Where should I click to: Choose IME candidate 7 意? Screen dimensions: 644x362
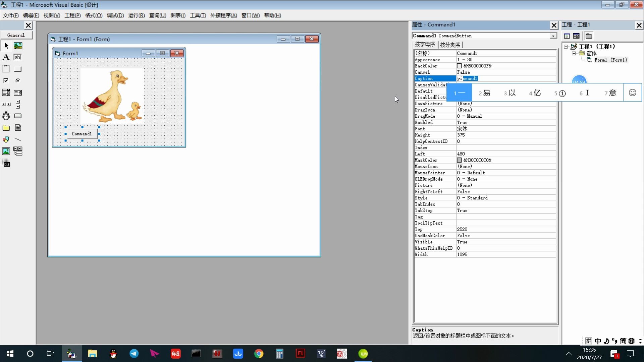click(x=610, y=93)
